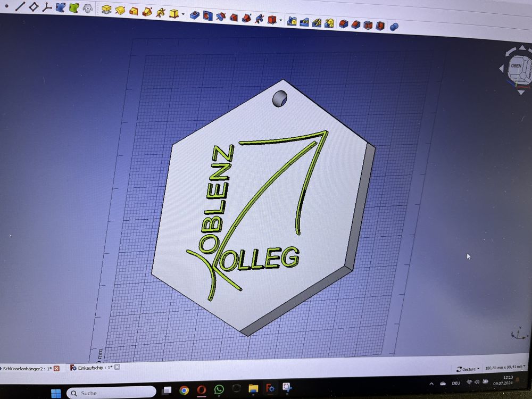Select the Subtractive helix tool
This screenshot has height=399, width=532.
[259, 19]
